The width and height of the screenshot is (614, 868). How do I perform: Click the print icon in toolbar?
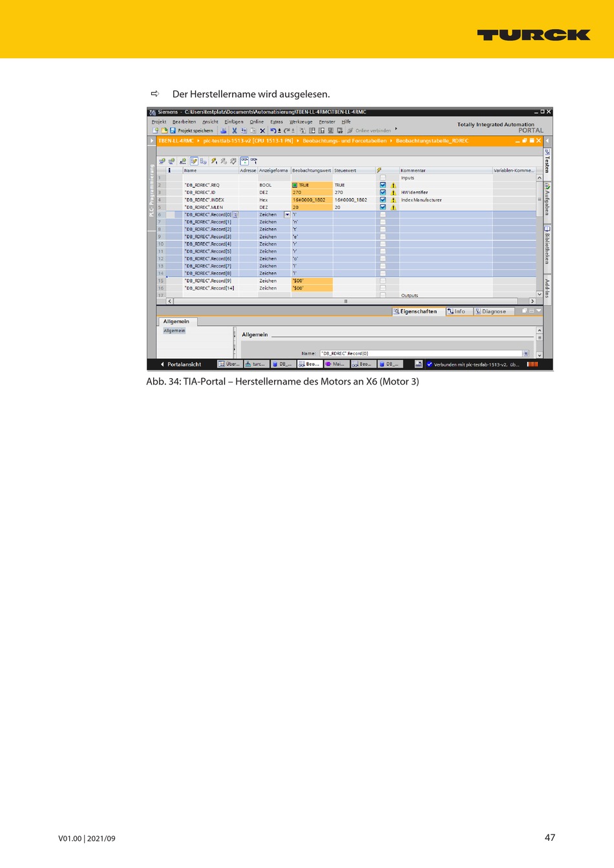pyautogui.click(x=224, y=131)
